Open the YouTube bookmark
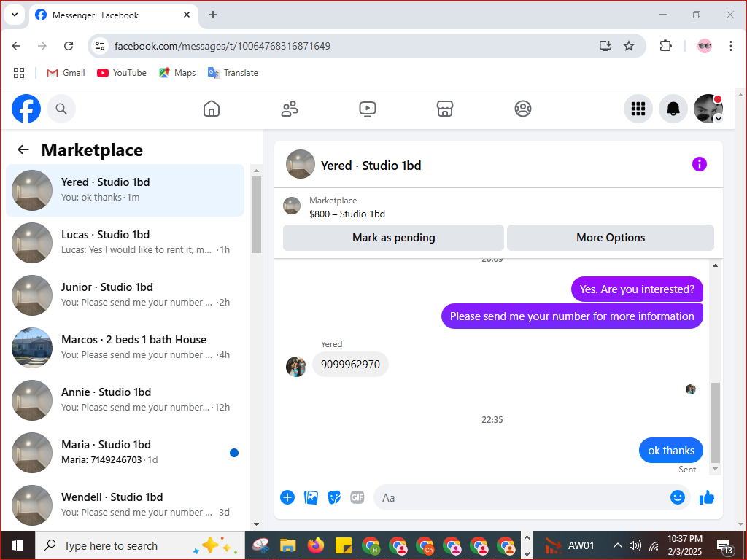This screenshot has width=747, height=560. (122, 73)
